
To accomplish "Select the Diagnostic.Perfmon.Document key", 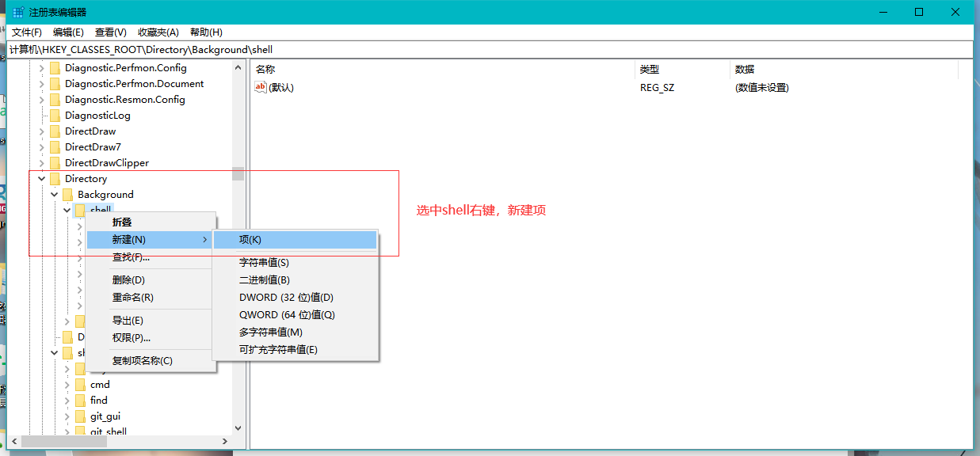I will pyautogui.click(x=134, y=84).
